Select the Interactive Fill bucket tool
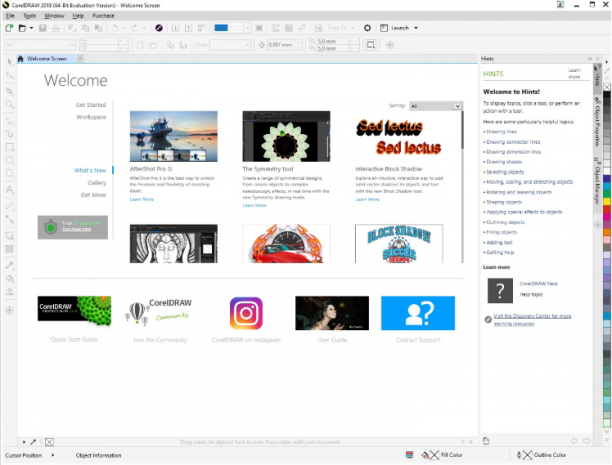 click(10, 278)
